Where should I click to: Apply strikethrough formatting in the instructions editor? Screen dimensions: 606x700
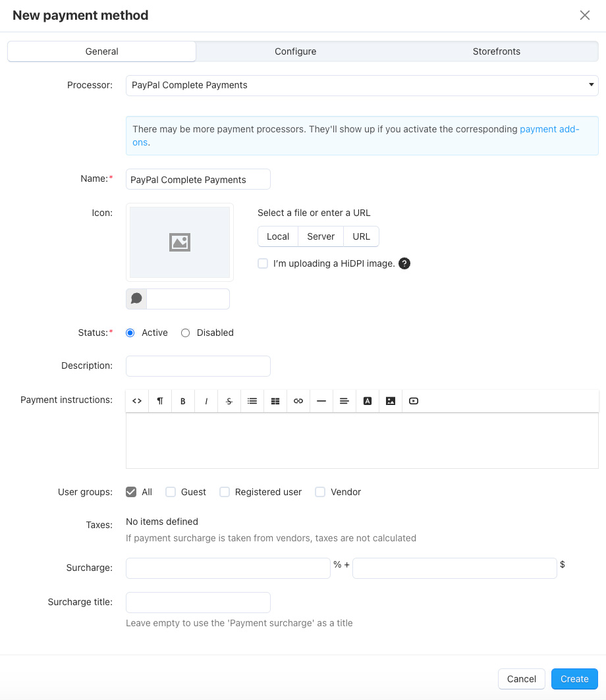tap(229, 400)
